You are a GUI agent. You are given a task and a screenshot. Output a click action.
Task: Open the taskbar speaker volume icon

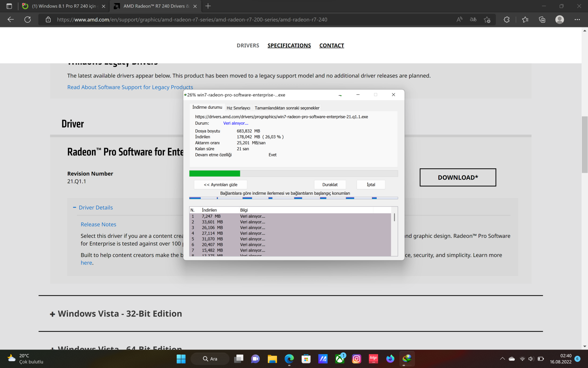tap(531, 359)
